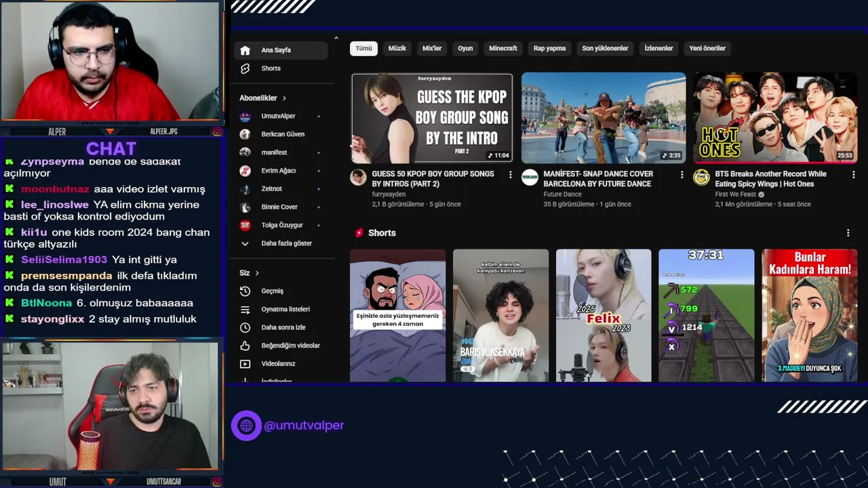Screen dimensions: 868x488
Task: Open Beğendiğim videolar thumbs-up icon
Action: 245,346
